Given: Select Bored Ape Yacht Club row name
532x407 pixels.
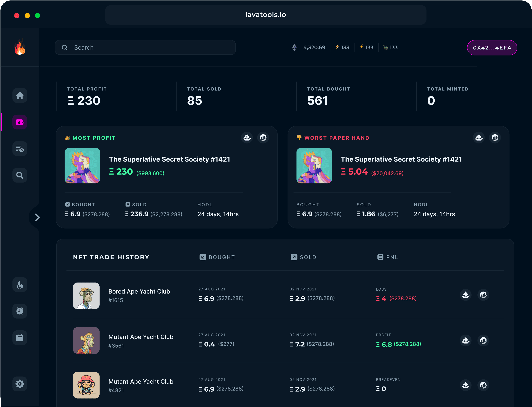Looking at the screenshot, I should (139, 291).
